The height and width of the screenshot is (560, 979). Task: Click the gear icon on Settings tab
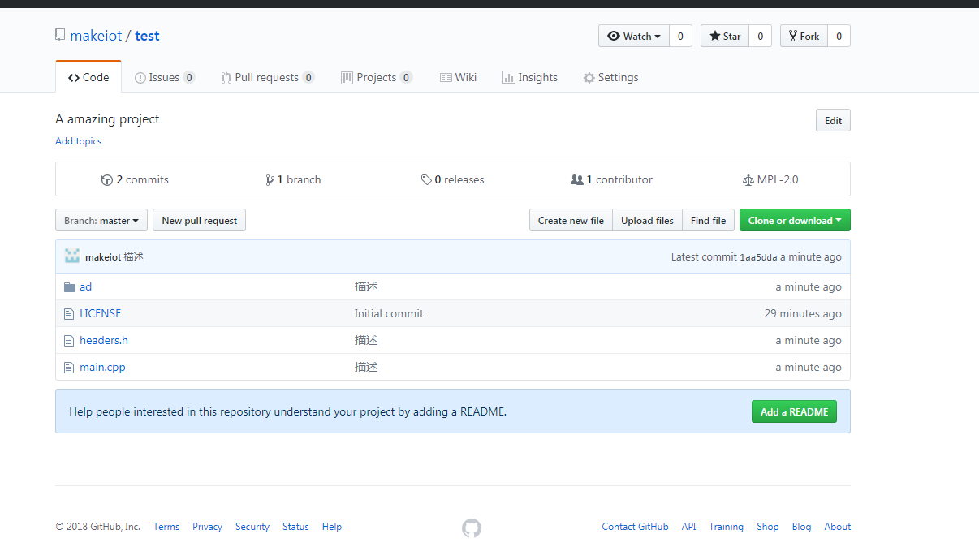589,78
